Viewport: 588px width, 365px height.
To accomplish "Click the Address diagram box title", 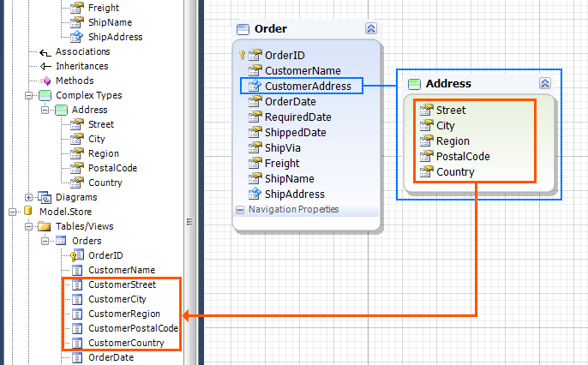I will pyautogui.click(x=448, y=84).
